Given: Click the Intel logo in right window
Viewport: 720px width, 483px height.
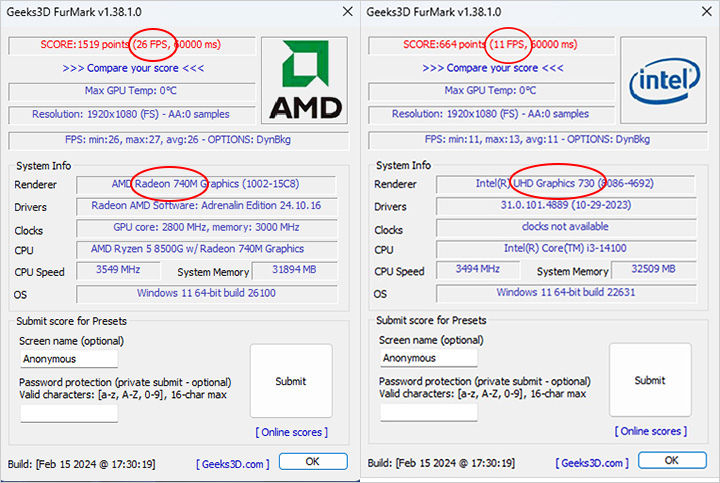Looking at the screenshot, I should (664, 80).
